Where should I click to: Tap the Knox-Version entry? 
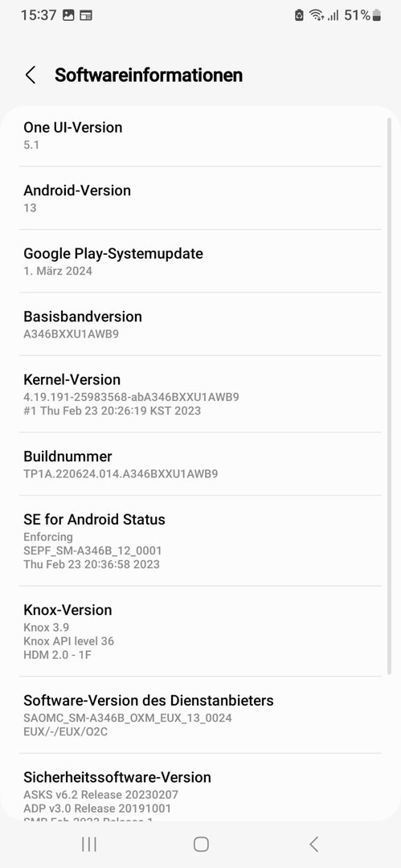pyautogui.click(x=201, y=632)
